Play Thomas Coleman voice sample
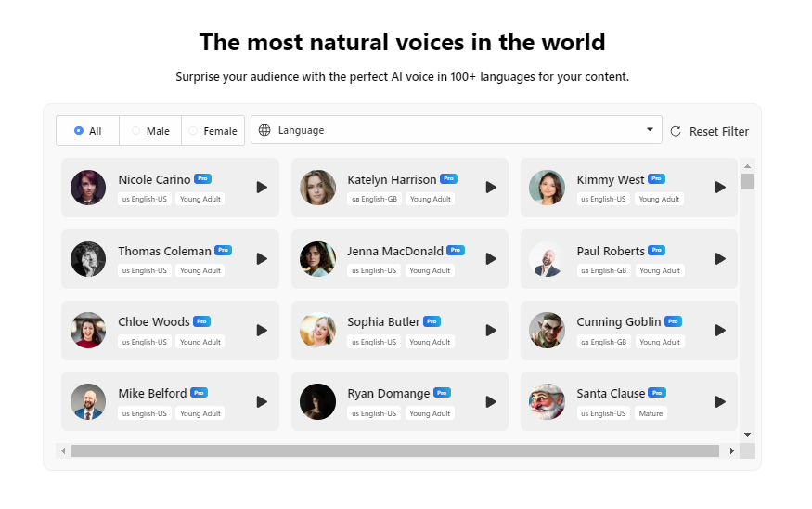The image size is (812, 509). point(262,258)
